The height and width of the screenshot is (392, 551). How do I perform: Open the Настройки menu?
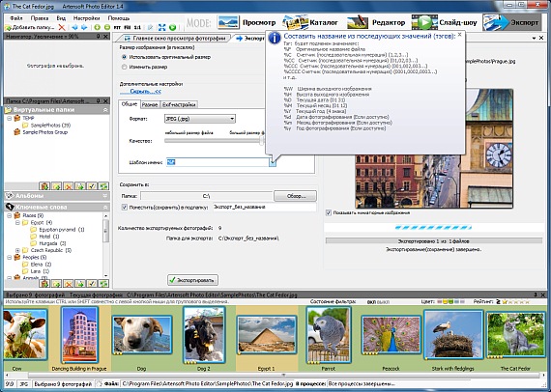coord(86,18)
